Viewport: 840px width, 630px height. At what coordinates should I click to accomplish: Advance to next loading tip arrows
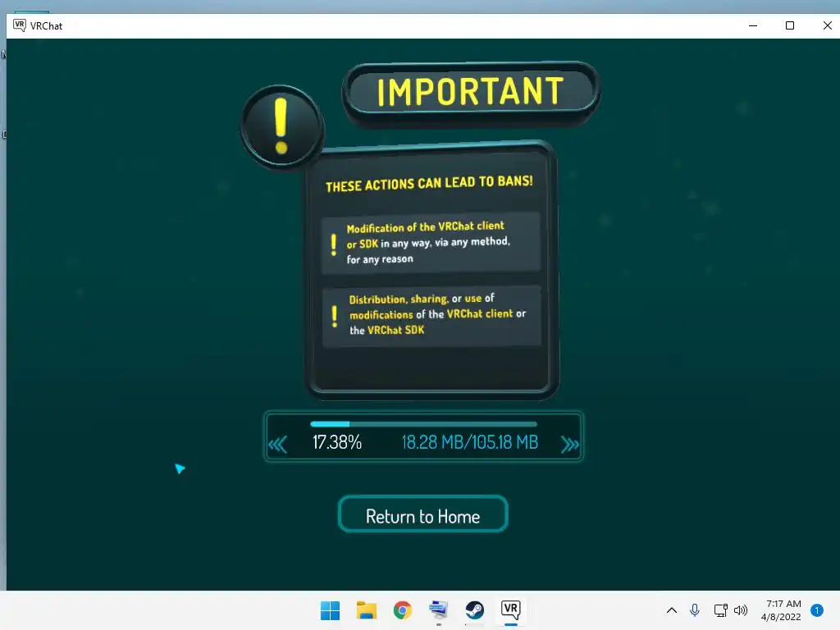(x=569, y=445)
